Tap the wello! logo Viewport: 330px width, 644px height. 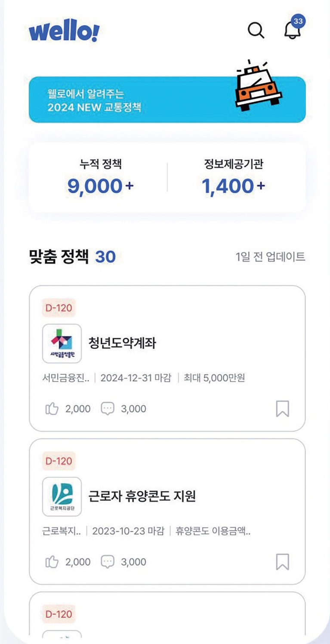coord(64,31)
